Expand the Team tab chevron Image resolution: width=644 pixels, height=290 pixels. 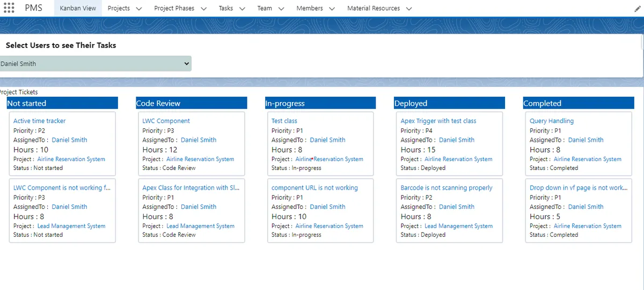[281, 9]
